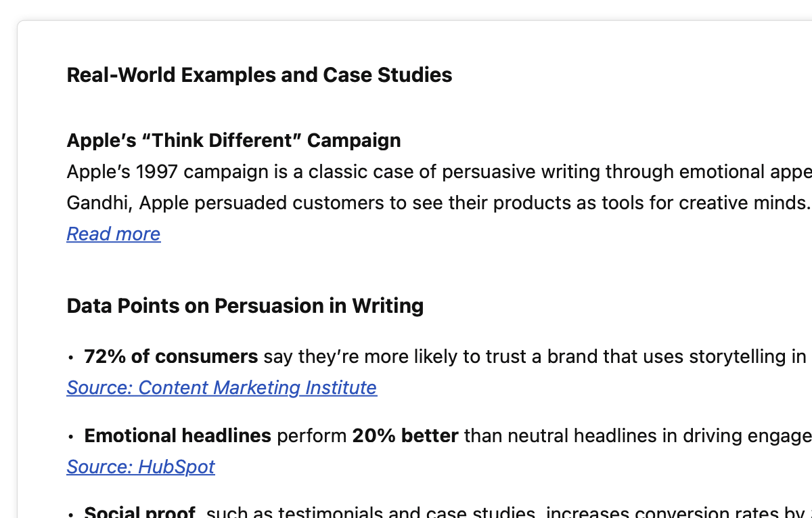Click the bold "Social proof" text
This screenshot has width=812, height=518.
coord(139,513)
